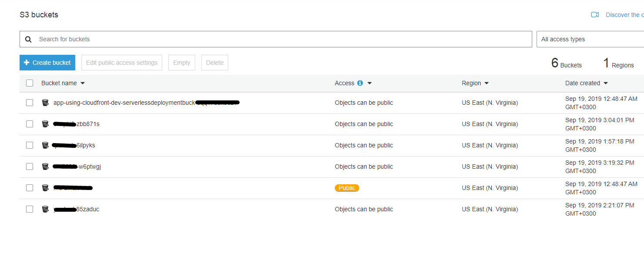This screenshot has height=263, width=644.
Task: Click Edit public access settings button
Action: [122, 63]
